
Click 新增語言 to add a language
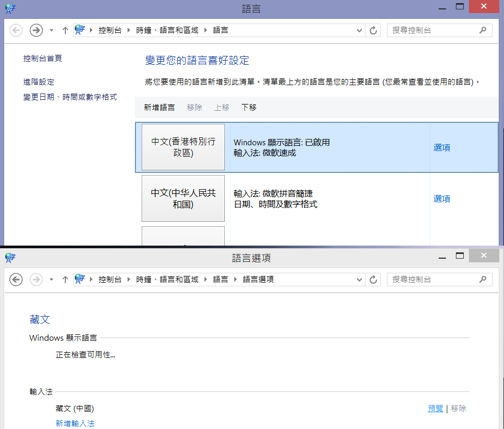tap(159, 107)
